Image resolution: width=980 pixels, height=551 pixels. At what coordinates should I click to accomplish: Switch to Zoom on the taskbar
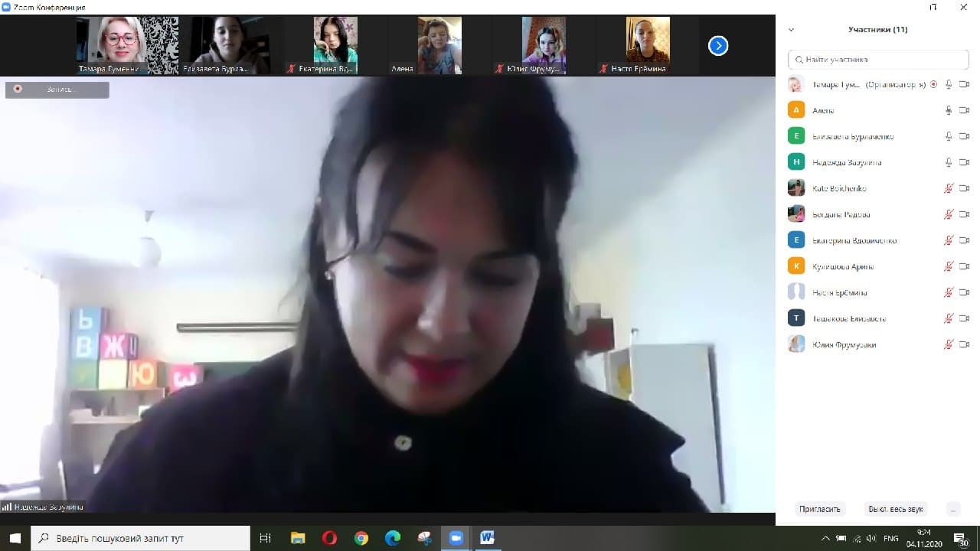456,538
